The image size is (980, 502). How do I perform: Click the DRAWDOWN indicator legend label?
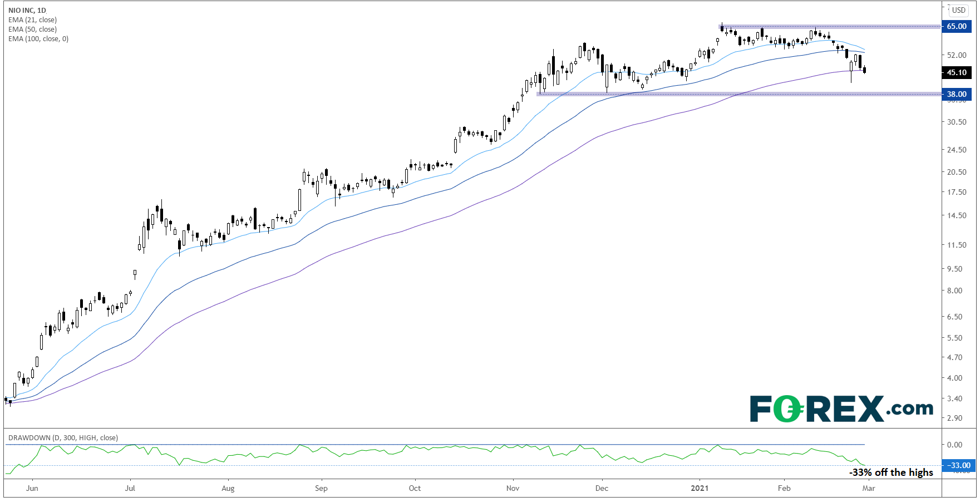[63, 437]
